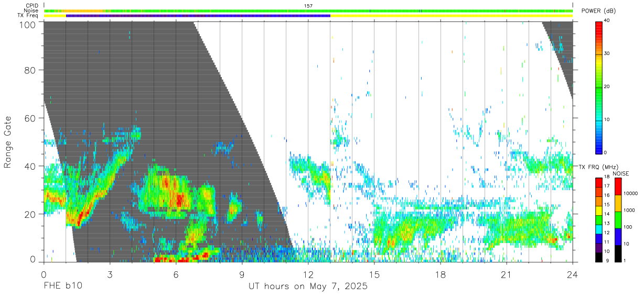This screenshot has width=644, height=297.
Task: Click the 18 tick on the UT hours axis
Action: coord(441,274)
